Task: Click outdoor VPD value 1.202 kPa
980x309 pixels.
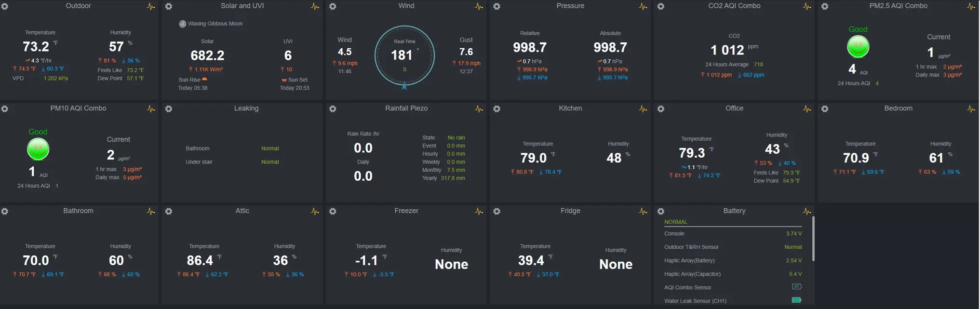Action: point(56,79)
